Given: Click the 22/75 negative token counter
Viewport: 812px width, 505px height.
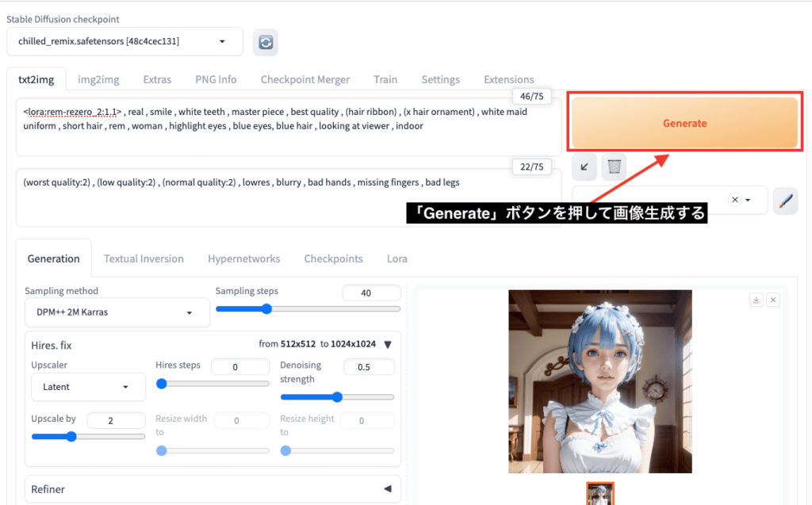Looking at the screenshot, I should click(x=531, y=166).
